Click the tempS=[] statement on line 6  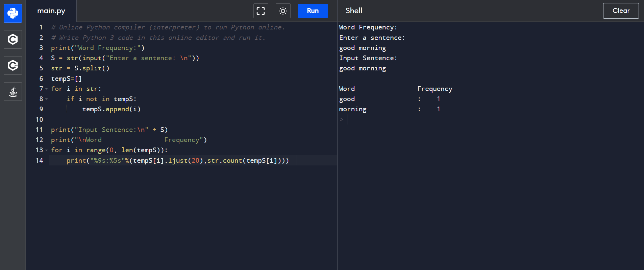tap(66, 79)
